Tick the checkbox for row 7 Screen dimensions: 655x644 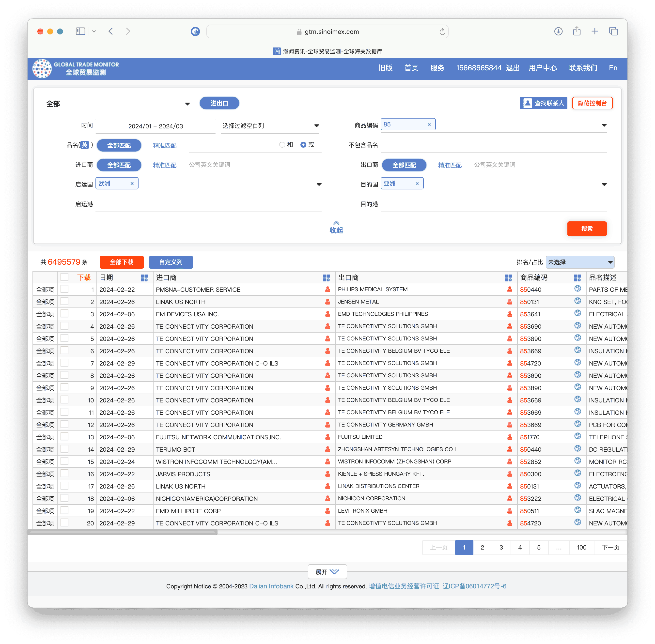pyautogui.click(x=64, y=363)
